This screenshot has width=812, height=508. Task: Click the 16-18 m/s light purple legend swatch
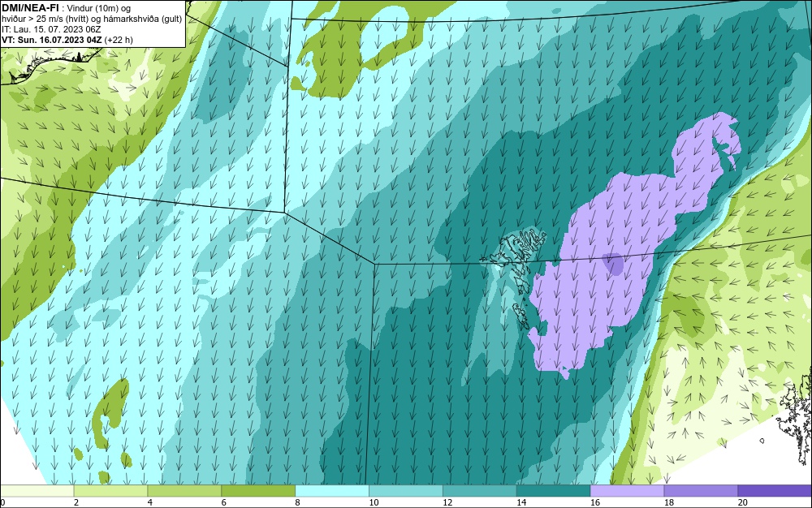coord(627,491)
